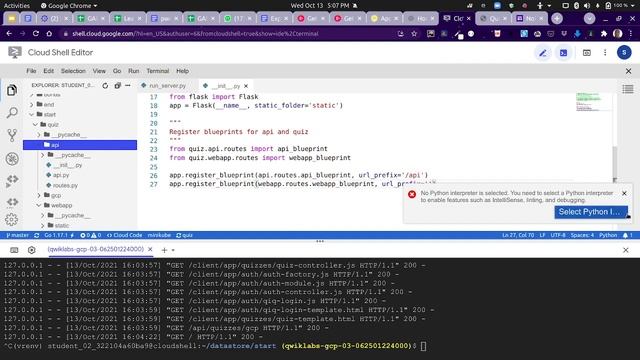
Task: Open terminal settings gear icon
Action: click(x=31, y=250)
